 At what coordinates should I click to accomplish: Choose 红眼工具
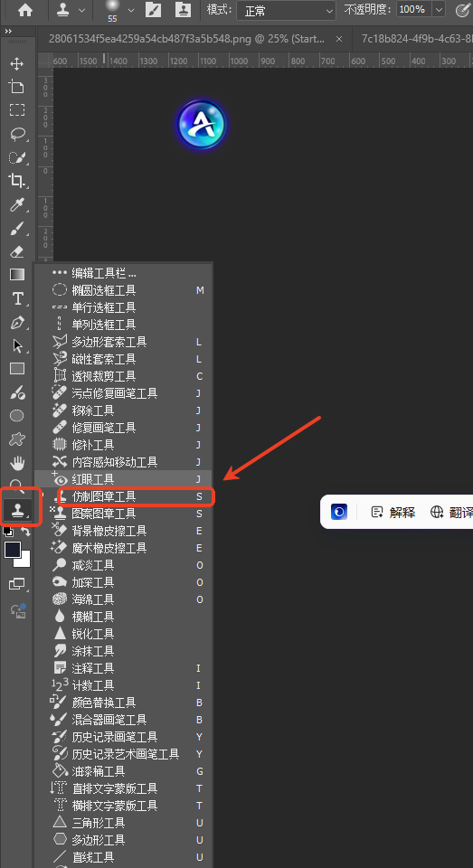tap(124, 479)
